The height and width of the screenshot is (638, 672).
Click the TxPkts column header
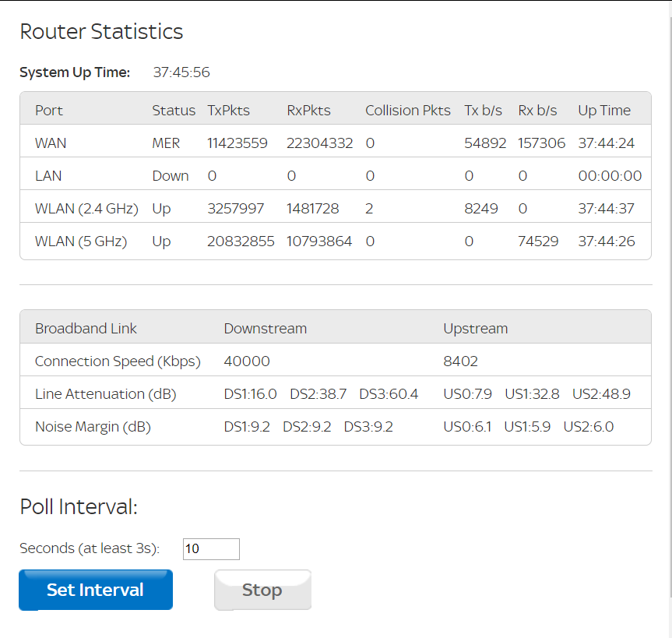point(228,110)
